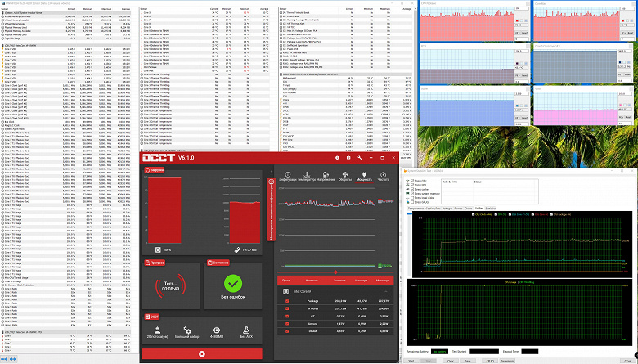
Task: Toggle Stress cache in AIDA64 stability test
Action: click(412, 189)
